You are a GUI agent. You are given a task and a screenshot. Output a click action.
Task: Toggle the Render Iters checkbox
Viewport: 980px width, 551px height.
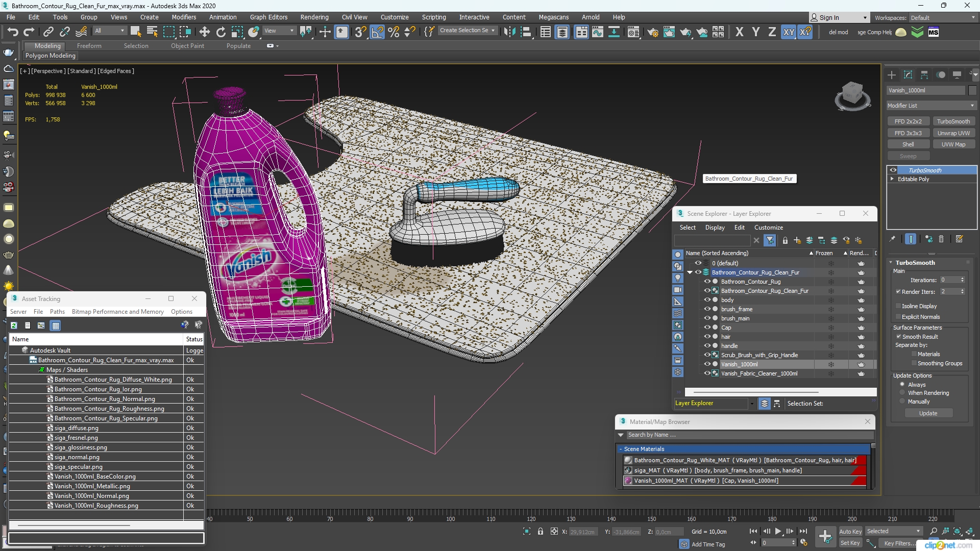coord(898,292)
